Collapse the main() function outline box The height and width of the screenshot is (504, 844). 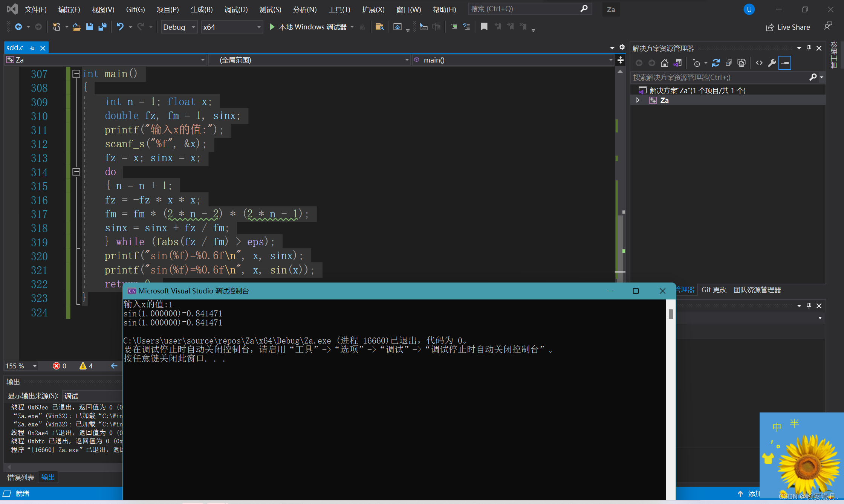(x=76, y=73)
